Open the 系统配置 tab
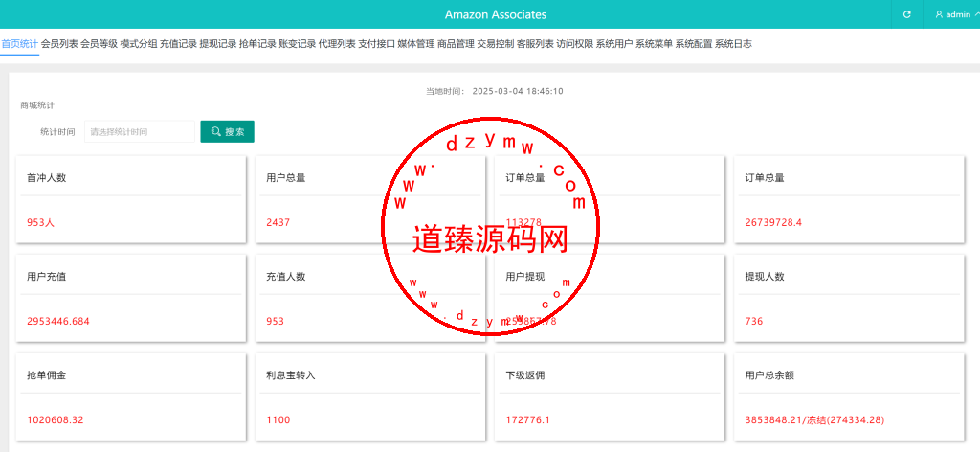This screenshot has height=452, width=980. [694, 44]
